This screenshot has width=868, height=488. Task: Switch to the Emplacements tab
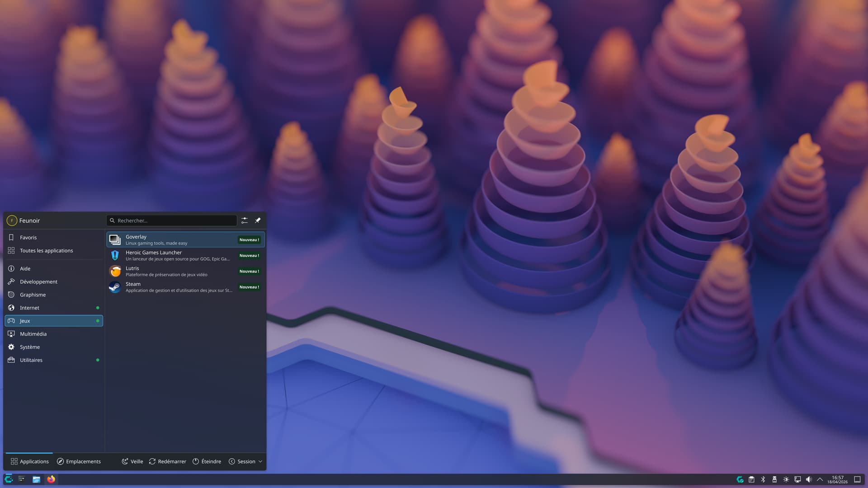pos(79,461)
